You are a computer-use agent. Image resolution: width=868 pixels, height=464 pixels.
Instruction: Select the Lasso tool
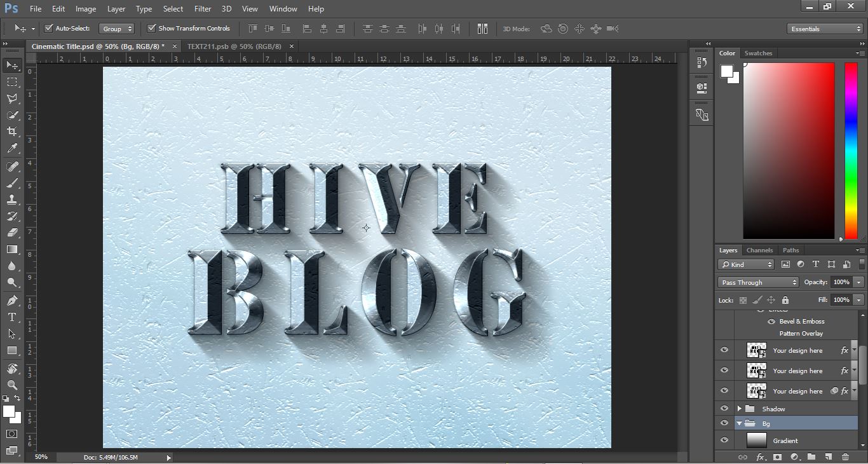[12, 99]
